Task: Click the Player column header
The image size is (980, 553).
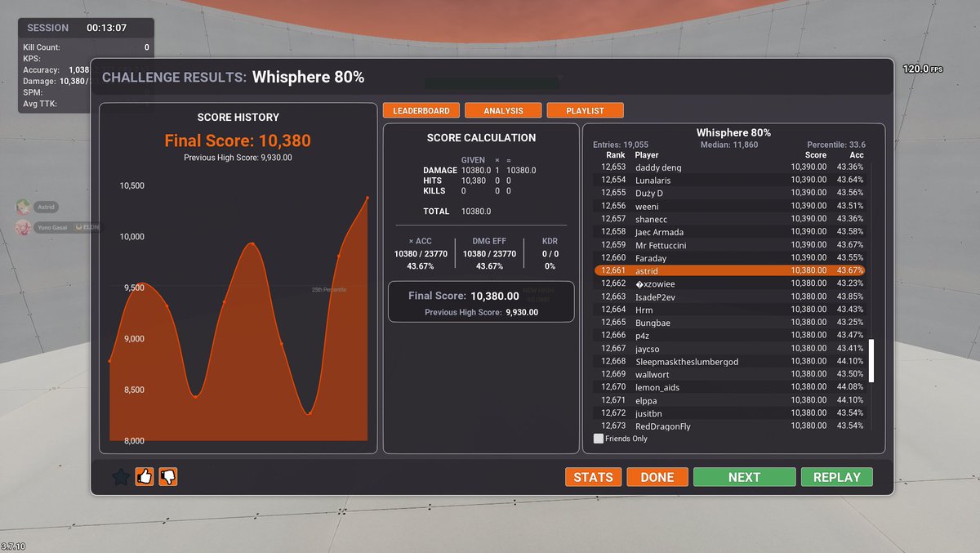Action: point(647,155)
